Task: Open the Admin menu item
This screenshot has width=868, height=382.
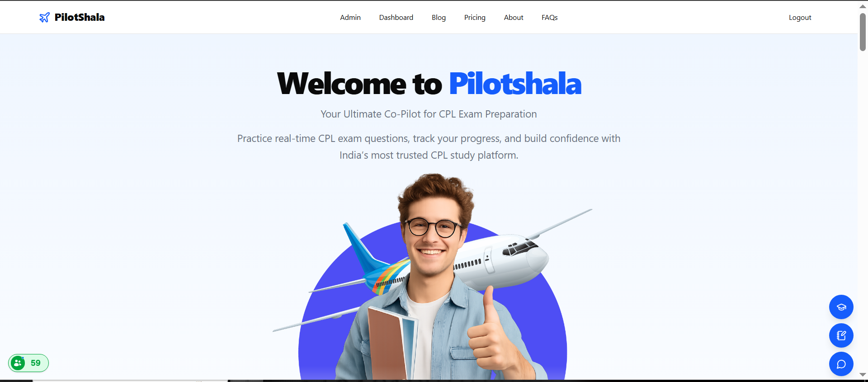Action: pyautogui.click(x=350, y=18)
